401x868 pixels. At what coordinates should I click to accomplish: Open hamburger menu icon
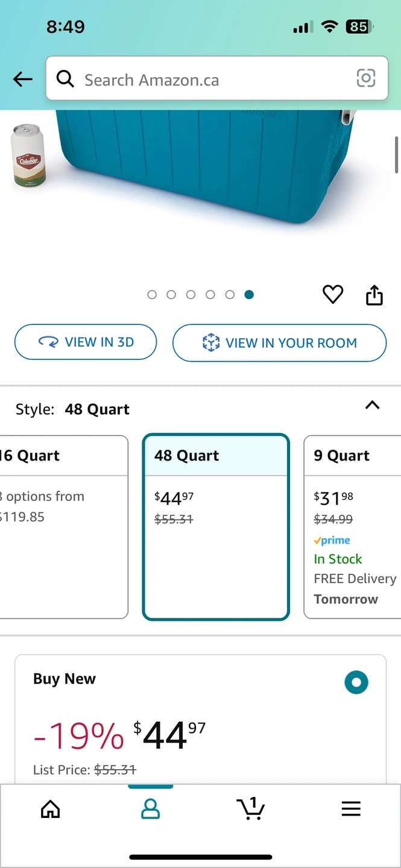351,809
